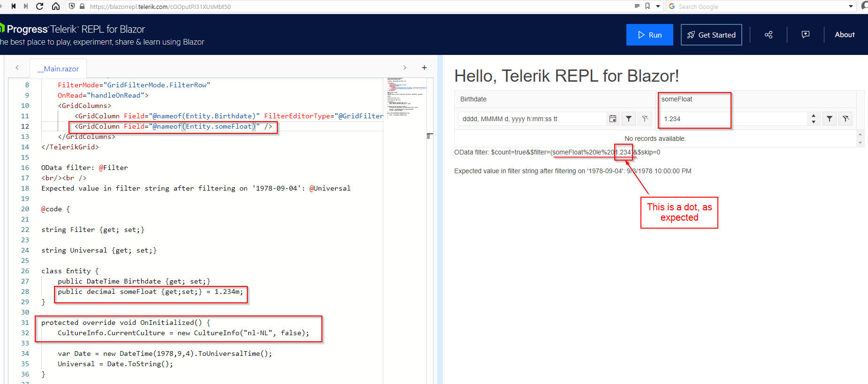Focus the Search Google field
Viewport: 868px width, 384px height.
760,7
